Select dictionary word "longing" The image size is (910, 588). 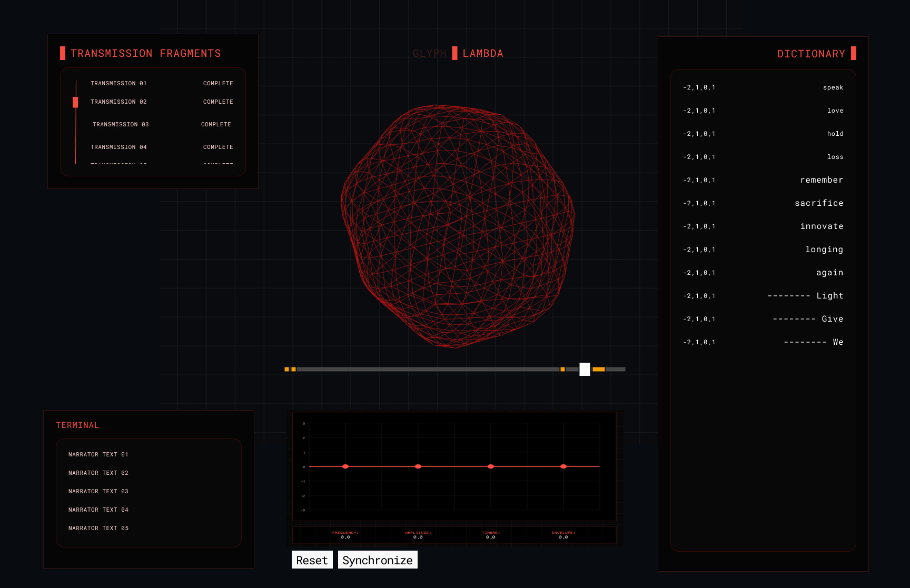pos(824,250)
